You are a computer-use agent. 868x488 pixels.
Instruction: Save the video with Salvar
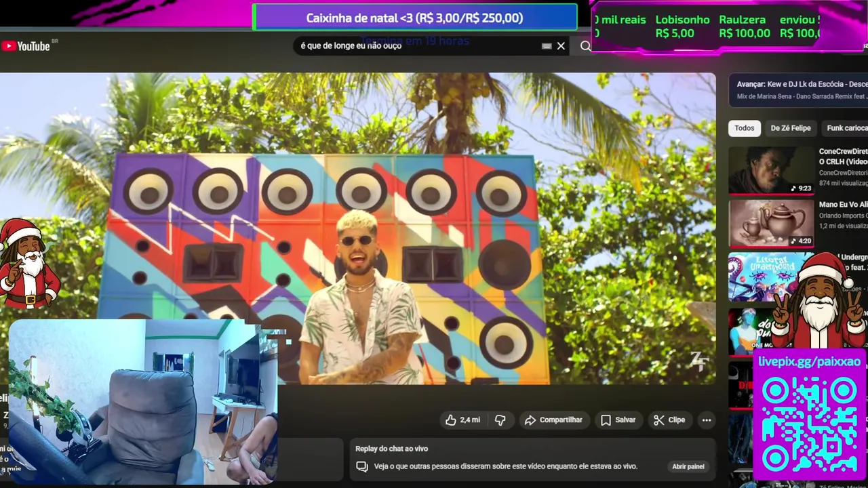(618, 420)
